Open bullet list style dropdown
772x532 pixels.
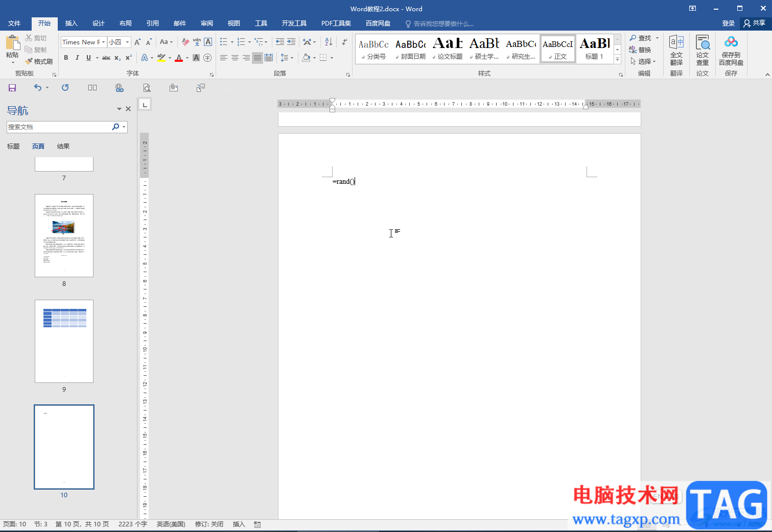coord(232,42)
